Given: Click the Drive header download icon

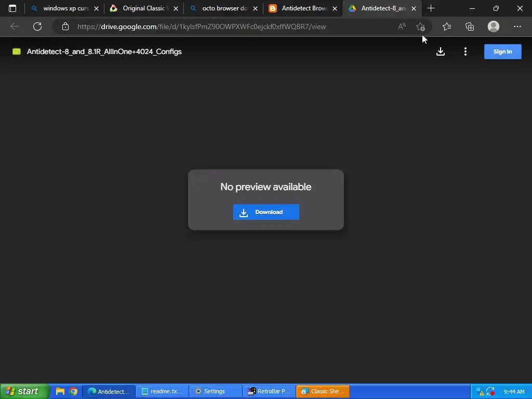Looking at the screenshot, I should point(441,51).
